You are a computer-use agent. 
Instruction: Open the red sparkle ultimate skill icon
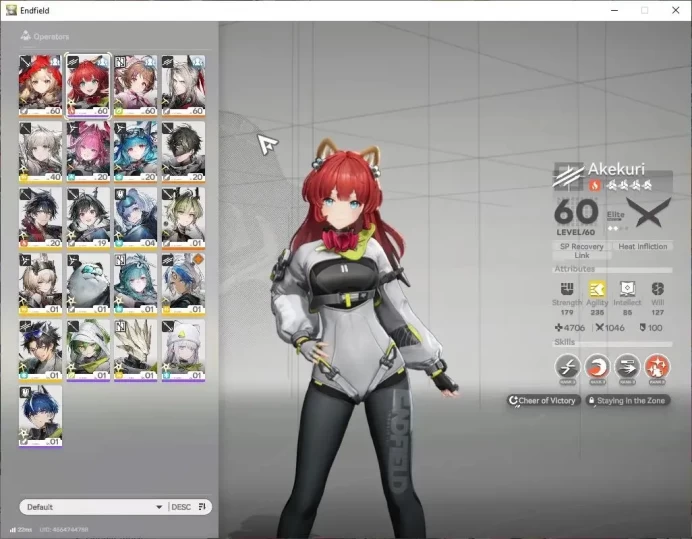click(x=657, y=366)
